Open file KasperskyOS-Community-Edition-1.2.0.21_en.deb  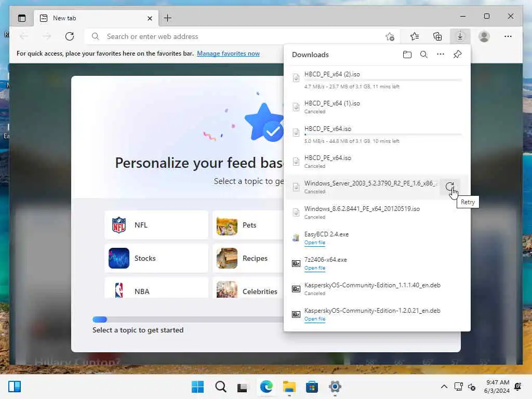(x=314, y=318)
